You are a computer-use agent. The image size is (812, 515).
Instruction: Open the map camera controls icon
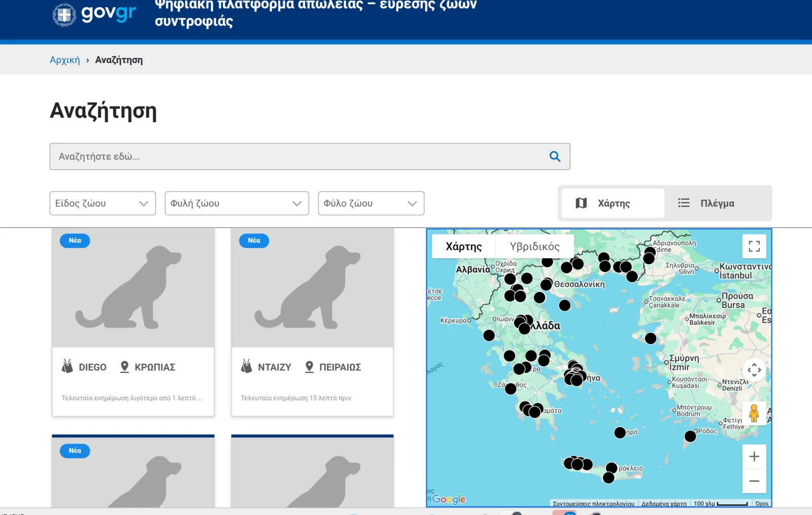[754, 370]
